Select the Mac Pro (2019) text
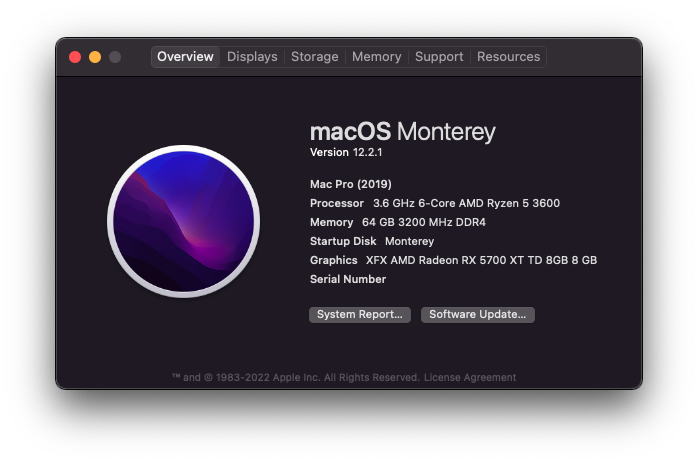 tap(351, 184)
